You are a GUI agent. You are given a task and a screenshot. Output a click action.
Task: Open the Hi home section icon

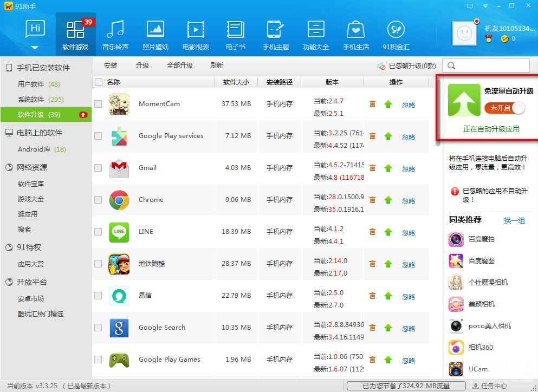(x=35, y=29)
